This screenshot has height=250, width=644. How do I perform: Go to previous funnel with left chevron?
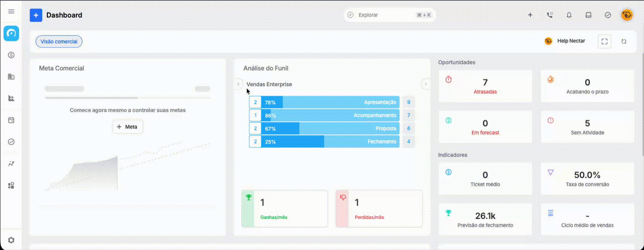239,84
